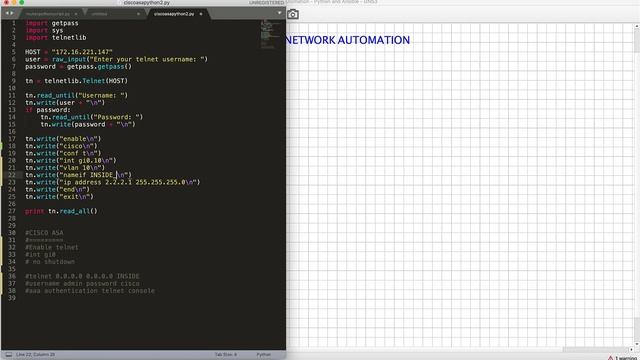
Task: Click the "nameif INSIDE_" write line
Action: 78,175
